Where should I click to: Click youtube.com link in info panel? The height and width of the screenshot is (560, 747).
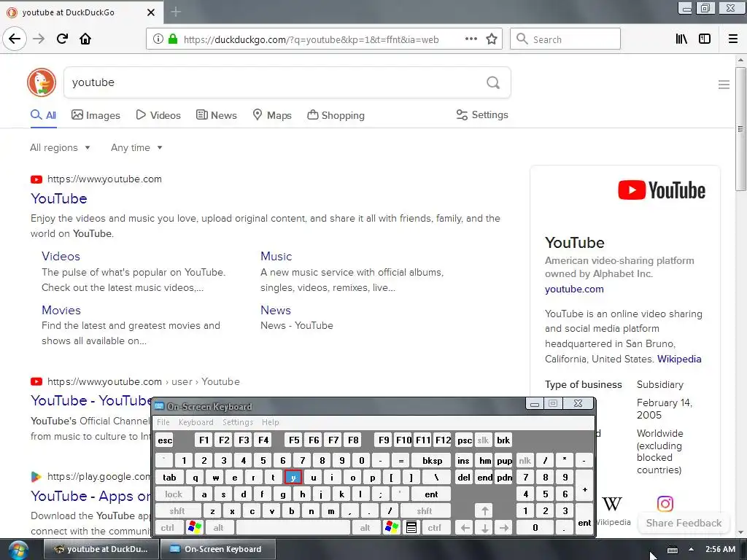coord(574,289)
